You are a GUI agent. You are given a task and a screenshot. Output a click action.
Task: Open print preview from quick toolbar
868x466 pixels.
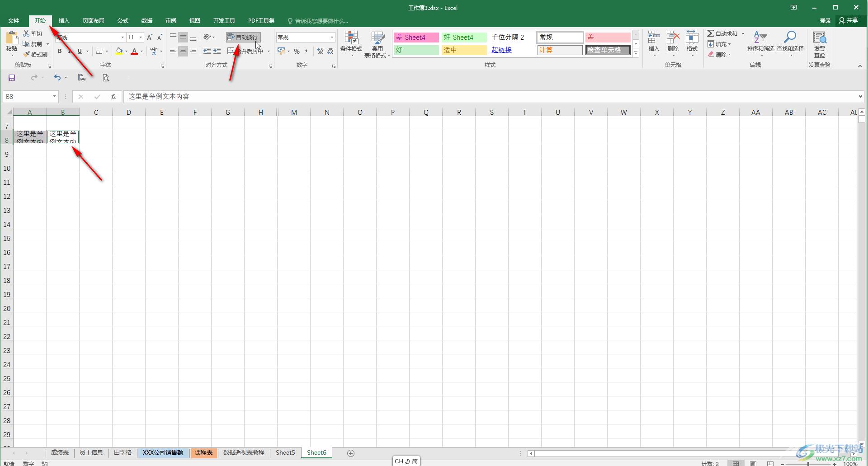pos(106,78)
